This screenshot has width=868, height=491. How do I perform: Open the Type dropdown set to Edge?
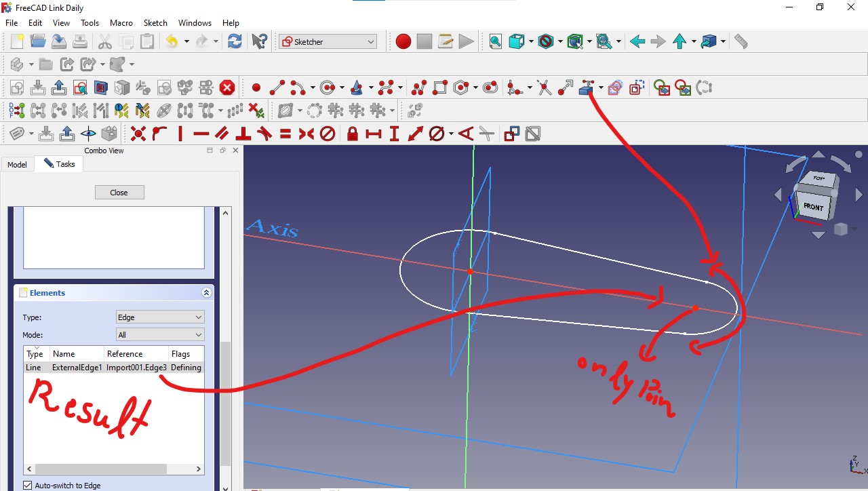[159, 317]
